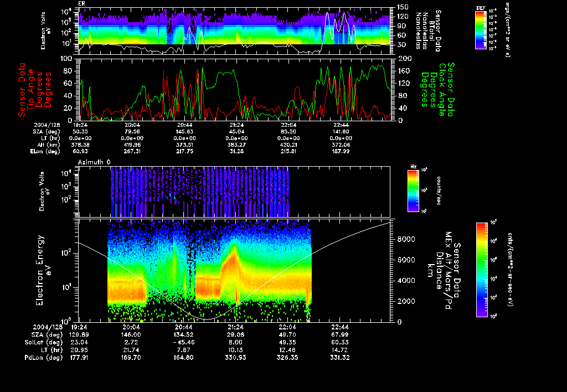567x392 pixels.
Task: Click the 'ergs/(cm**2 sr eV s)' unit label
Action: tap(508, 30)
